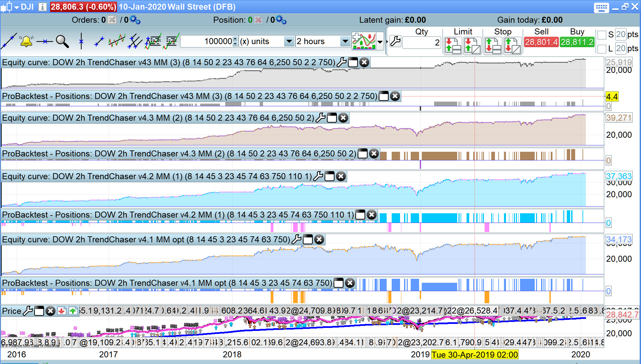This screenshot has width=641, height=364.
Task: Detach the TrendChaser v4.2 equity curve panel window
Action: (330, 176)
